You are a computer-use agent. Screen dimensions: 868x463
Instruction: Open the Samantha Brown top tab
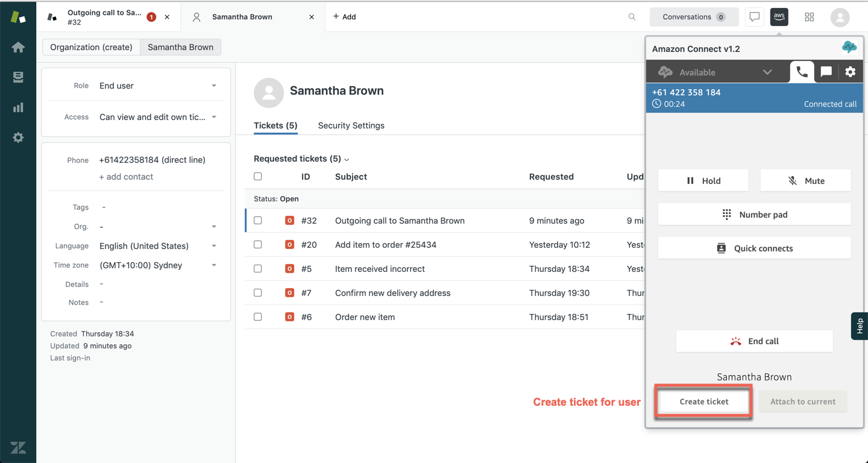click(242, 17)
